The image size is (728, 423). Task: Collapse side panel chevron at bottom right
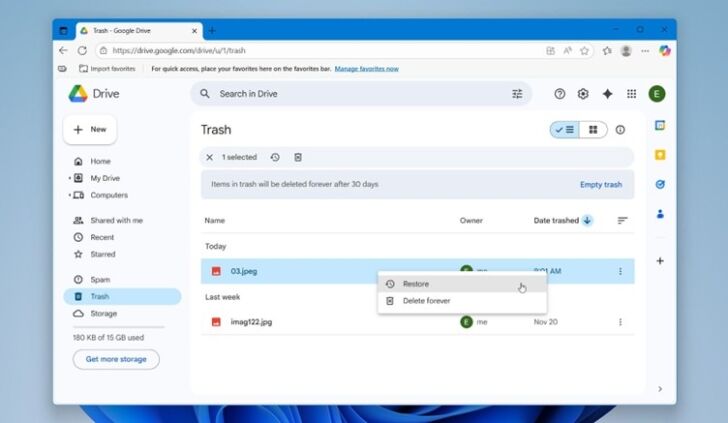tap(660, 389)
